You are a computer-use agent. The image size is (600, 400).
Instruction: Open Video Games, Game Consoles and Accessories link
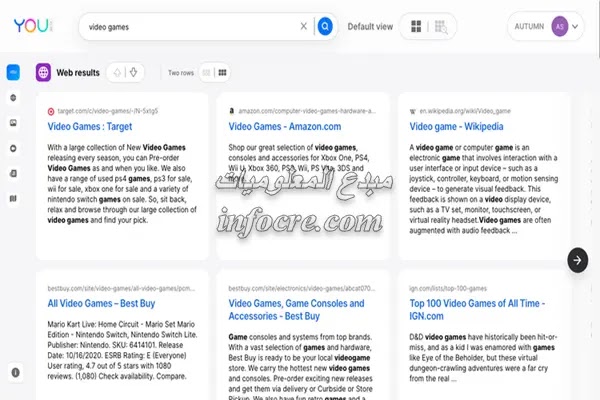[296, 310]
